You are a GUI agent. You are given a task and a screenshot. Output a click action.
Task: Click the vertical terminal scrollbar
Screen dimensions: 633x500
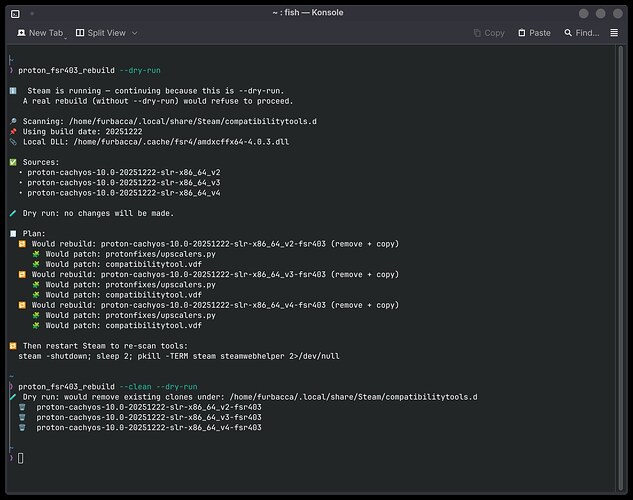coord(621,268)
